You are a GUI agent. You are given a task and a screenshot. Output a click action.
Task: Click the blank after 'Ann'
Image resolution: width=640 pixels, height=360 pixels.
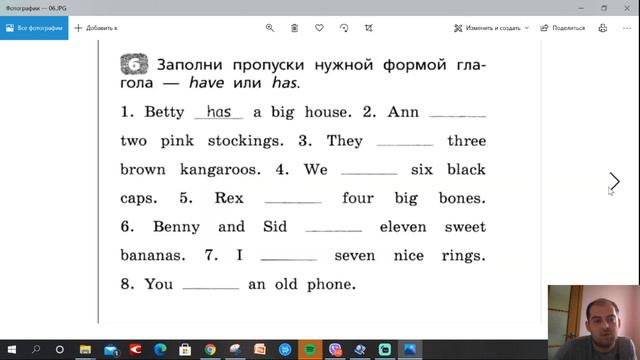pos(458,113)
